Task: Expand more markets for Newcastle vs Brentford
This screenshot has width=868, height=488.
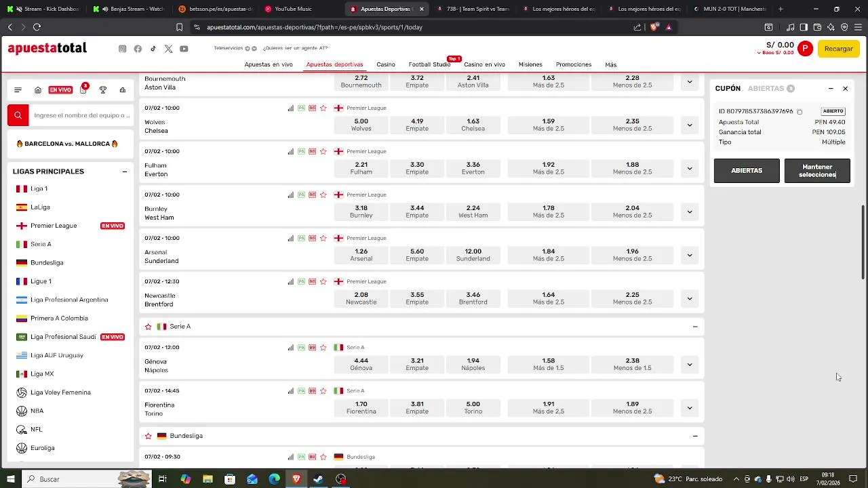Action: [x=690, y=298]
